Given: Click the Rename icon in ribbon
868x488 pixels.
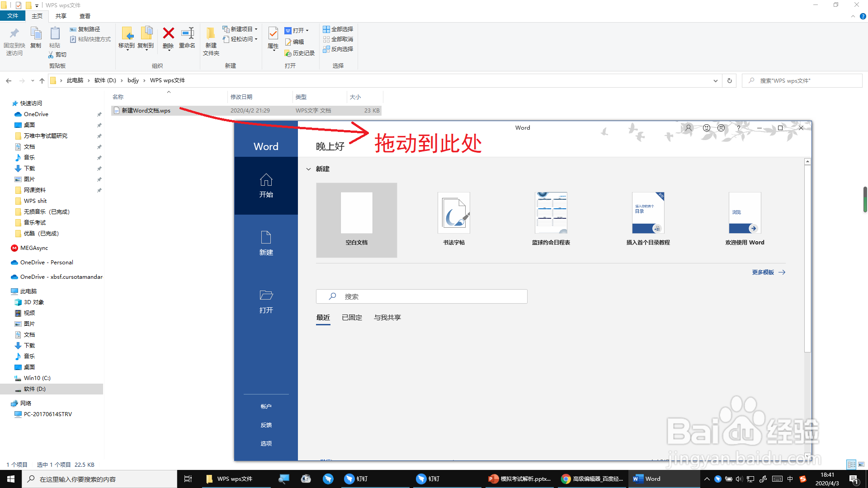Looking at the screenshot, I should pyautogui.click(x=187, y=34).
